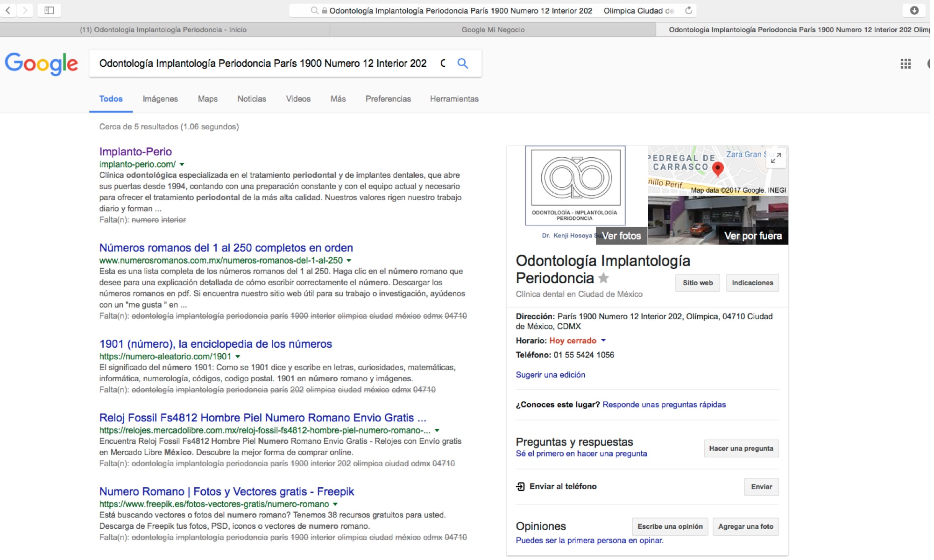Viewport: 934px width, 560px height.
Task: Click the Enviar al teléfono phone icon
Action: (x=520, y=486)
